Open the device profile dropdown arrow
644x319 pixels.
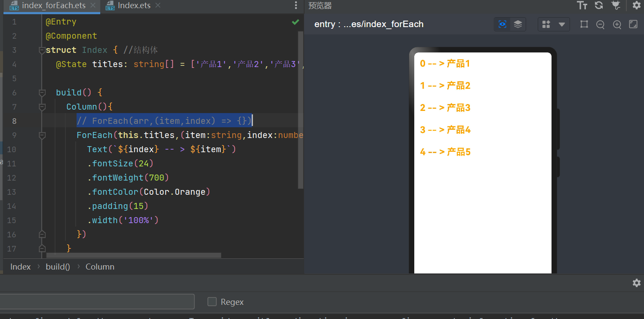point(561,25)
